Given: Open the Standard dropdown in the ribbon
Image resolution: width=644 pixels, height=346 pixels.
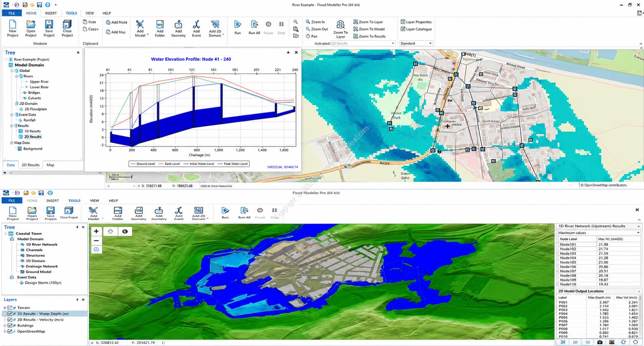Looking at the screenshot, I should (x=416, y=43).
